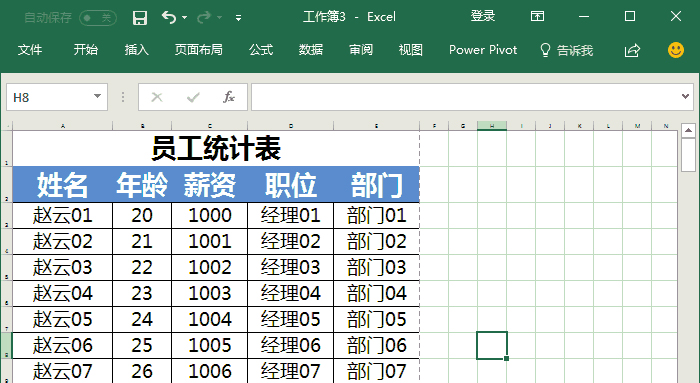700x383 pixels.
Task: Click the Redo arrow icon
Action: coord(204,17)
